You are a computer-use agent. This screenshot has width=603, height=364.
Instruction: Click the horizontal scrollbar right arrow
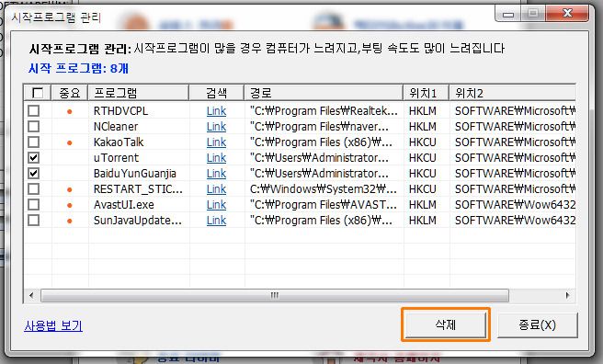click(x=568, y=296)
